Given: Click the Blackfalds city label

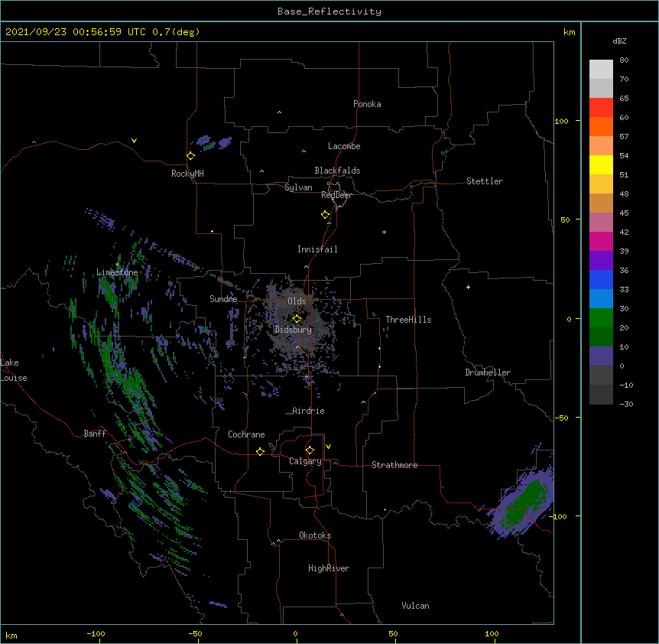Looking at the screenshot, I should coord(337,171).
